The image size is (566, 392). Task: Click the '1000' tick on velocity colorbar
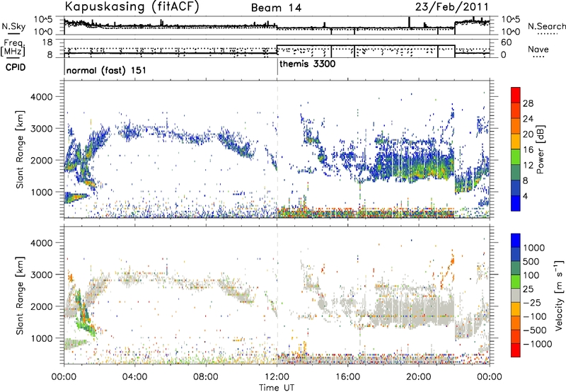534,248
